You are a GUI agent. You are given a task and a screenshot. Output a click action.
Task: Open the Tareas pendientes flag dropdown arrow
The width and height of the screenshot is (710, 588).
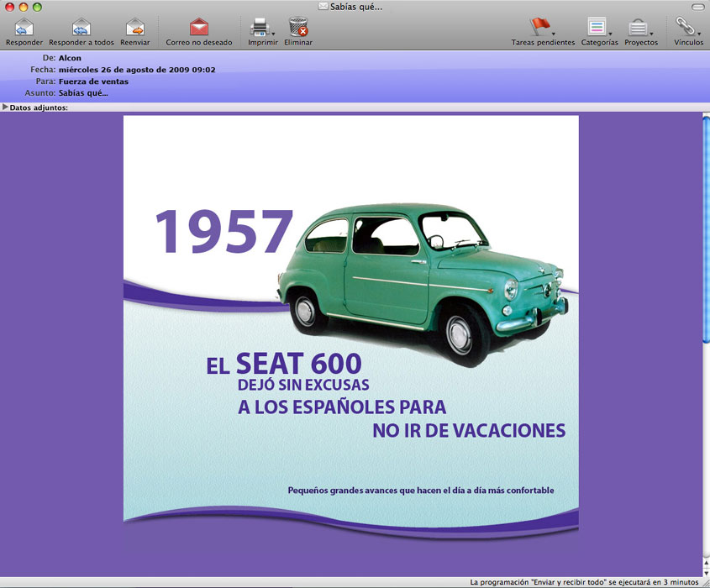(554, 34)
